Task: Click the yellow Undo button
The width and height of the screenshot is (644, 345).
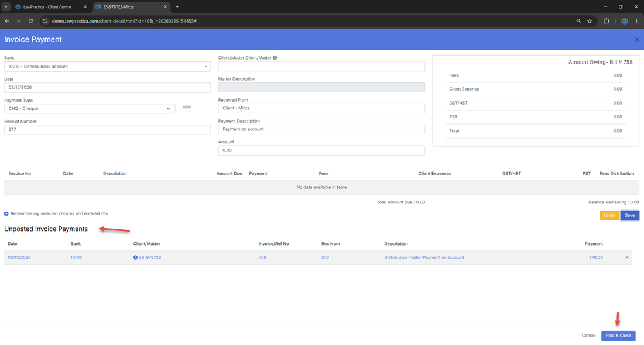Action: (x=609, y=215)
